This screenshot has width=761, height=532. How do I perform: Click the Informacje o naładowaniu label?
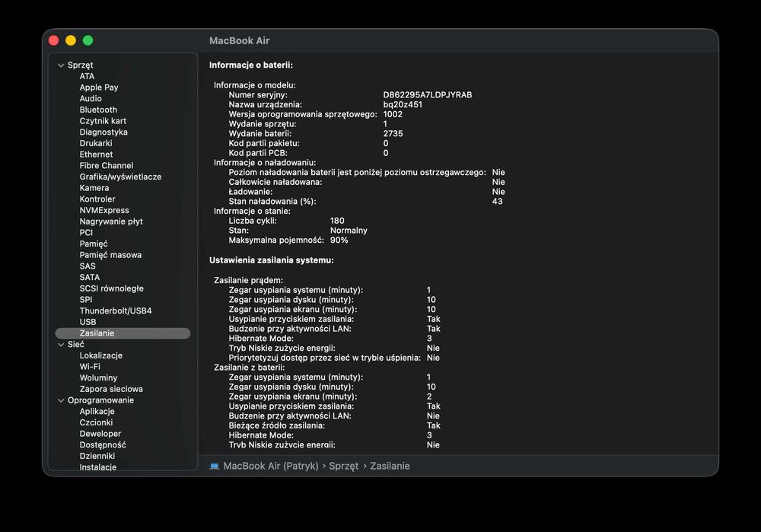(x=265, y=163)
